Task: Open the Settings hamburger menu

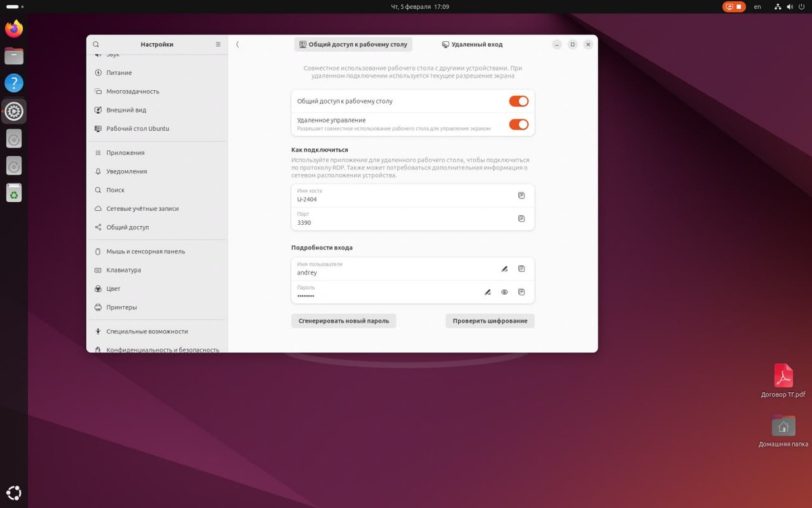Action: 218,44
